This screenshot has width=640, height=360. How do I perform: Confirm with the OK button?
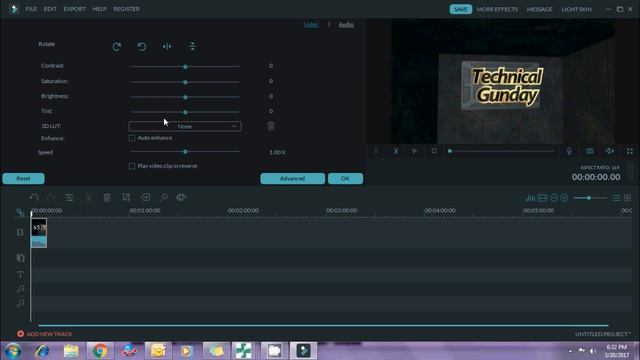(x=345, y=178)
